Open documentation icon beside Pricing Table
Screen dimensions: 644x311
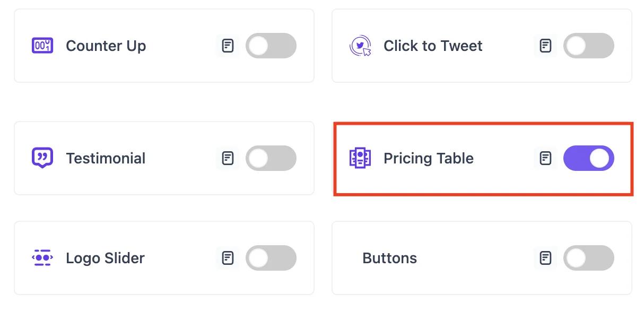(x=545, y=158)
